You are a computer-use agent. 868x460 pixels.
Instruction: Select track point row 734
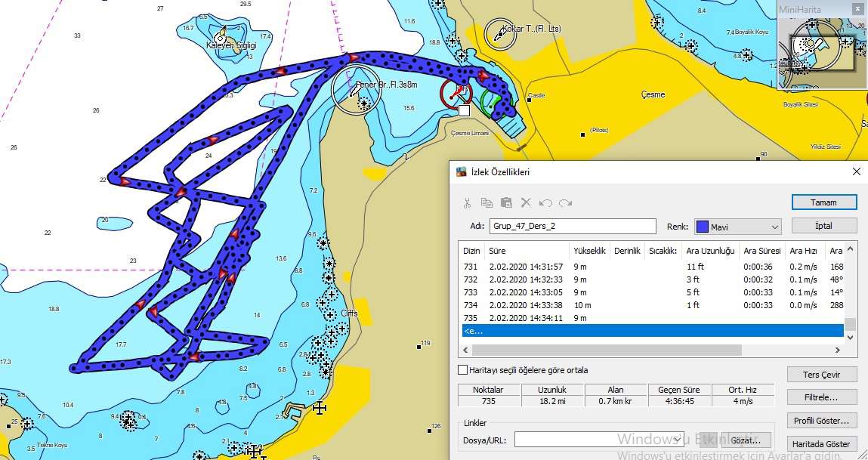pyautogui.click(x=653, y=305)
